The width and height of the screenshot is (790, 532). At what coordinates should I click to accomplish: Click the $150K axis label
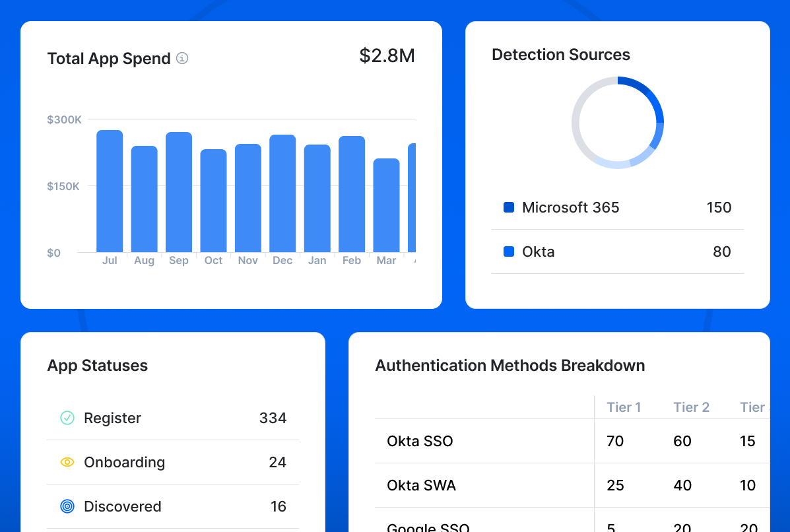(63, 186)
